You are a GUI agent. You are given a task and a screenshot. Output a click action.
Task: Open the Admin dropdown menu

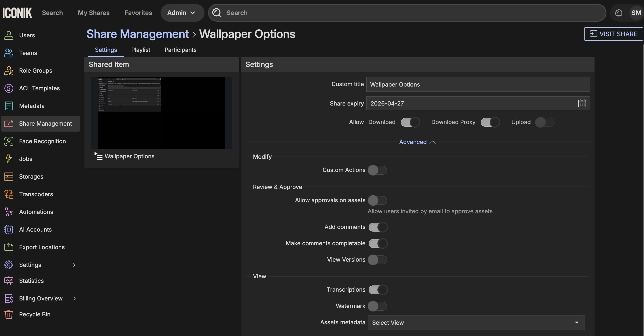(181, 13)
